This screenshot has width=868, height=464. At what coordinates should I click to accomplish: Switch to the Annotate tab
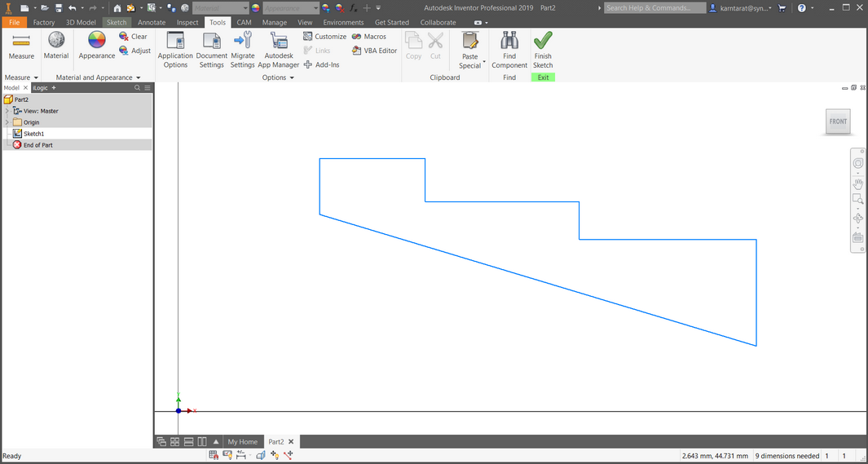point(152,22)
